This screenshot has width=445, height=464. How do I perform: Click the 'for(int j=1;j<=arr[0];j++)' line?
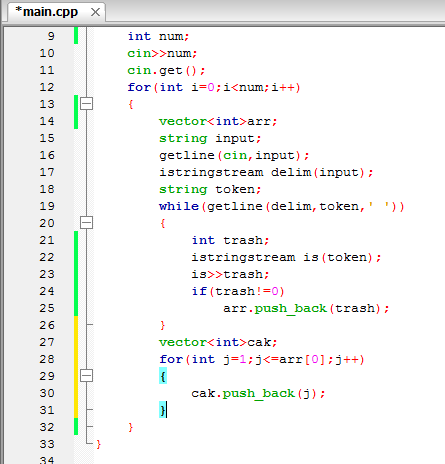pyautogui.click(x=262, y=359)
